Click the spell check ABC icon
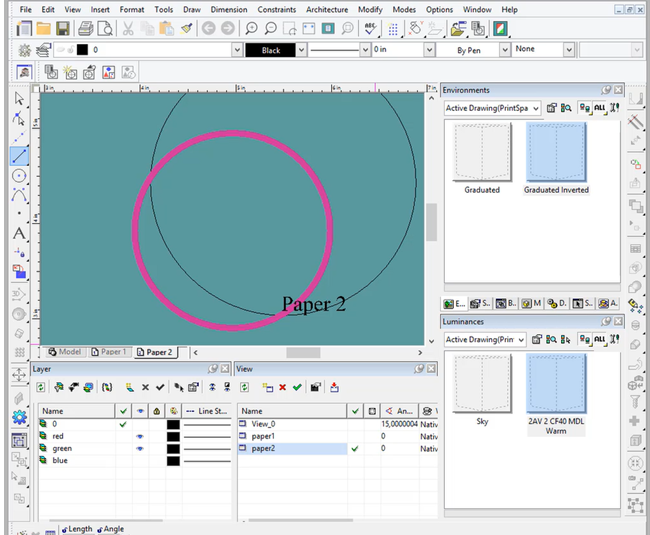This screenshot has height=535, width=650. click(x=370, y=29)
